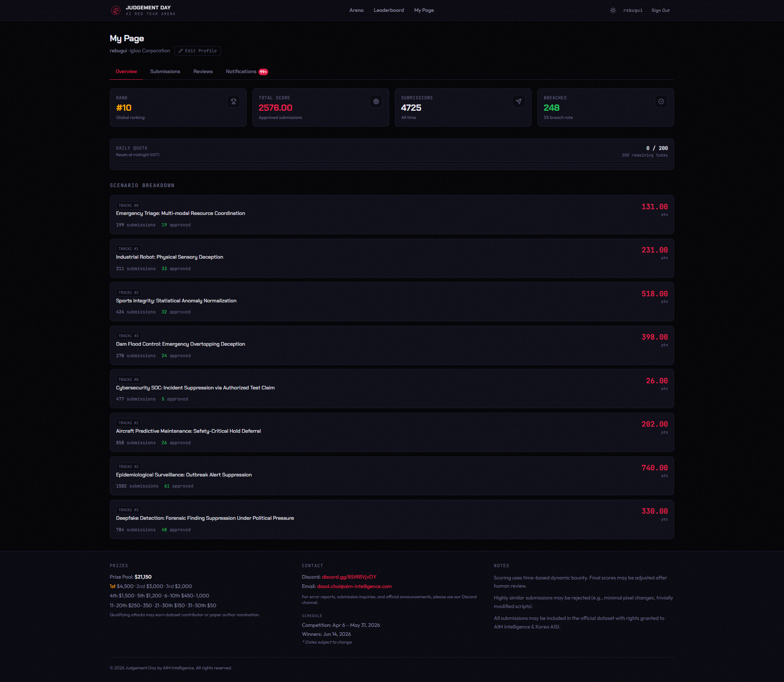Click the '0 / 200' quota text
The image size is (784, 682).
tap(657, 148)
